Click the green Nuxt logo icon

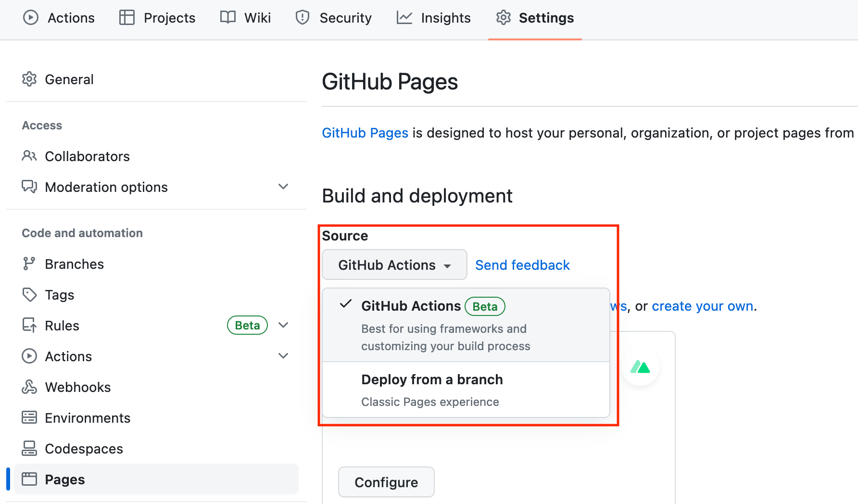click(640, 367)
